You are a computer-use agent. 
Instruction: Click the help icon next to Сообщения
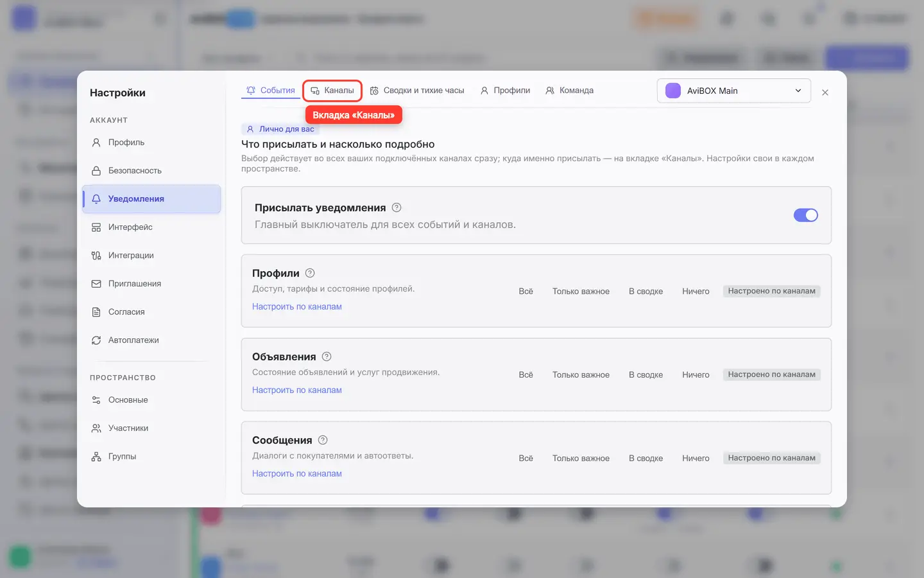click(323, 440)
